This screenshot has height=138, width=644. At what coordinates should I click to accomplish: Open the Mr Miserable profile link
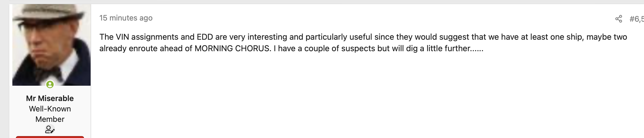pyautogui.click(x=50, y=98)
